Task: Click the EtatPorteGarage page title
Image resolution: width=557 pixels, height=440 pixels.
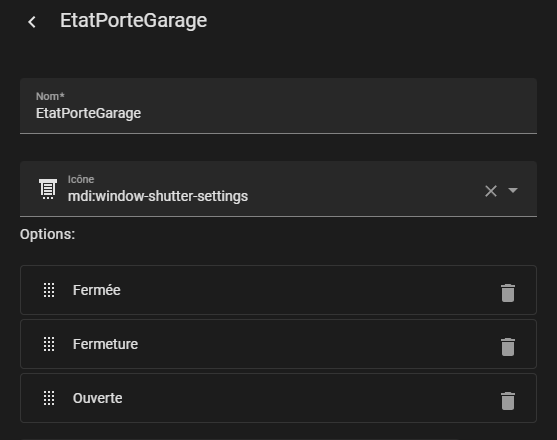Action: tap(134, 21)
